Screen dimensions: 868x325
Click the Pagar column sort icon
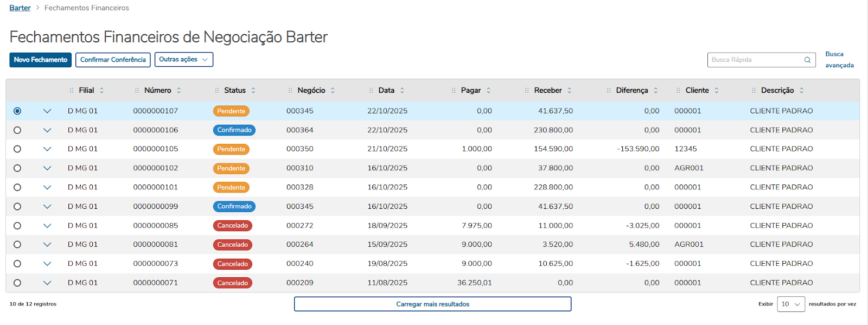[x=488, y=91]
